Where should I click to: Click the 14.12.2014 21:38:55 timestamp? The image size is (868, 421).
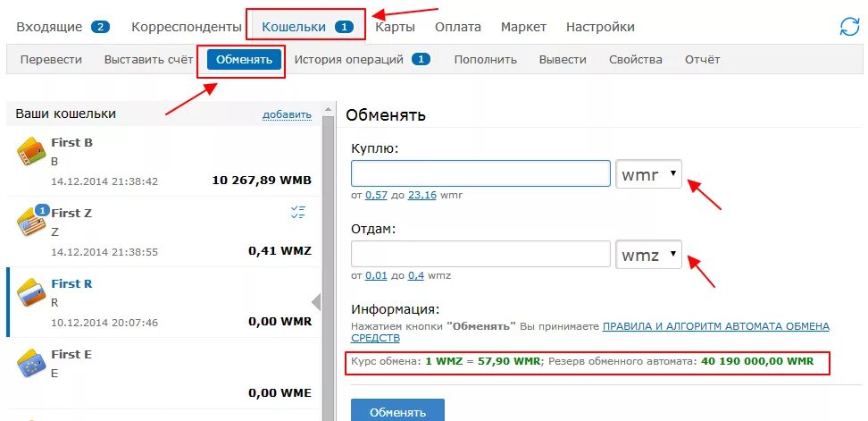104,252
